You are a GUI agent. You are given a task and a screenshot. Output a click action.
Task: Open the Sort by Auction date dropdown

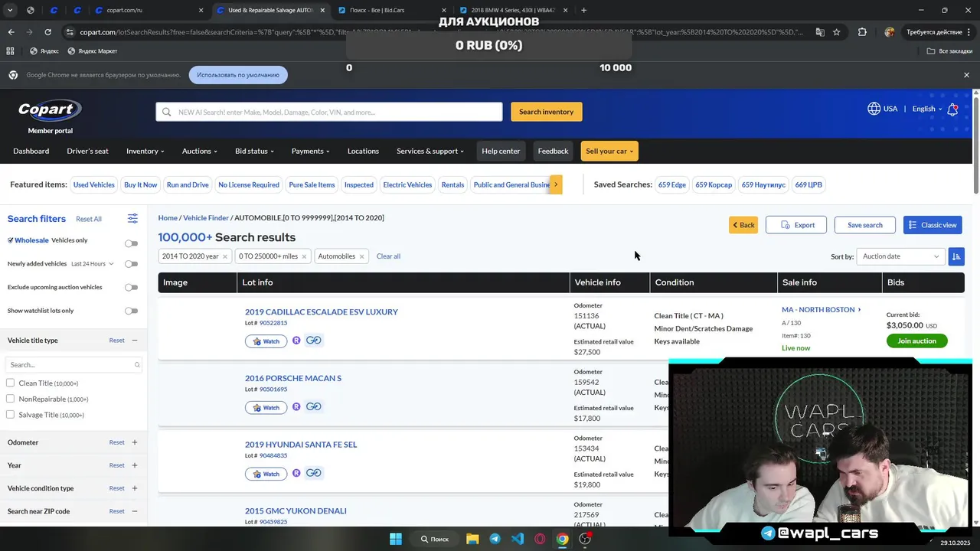(900, 256)
